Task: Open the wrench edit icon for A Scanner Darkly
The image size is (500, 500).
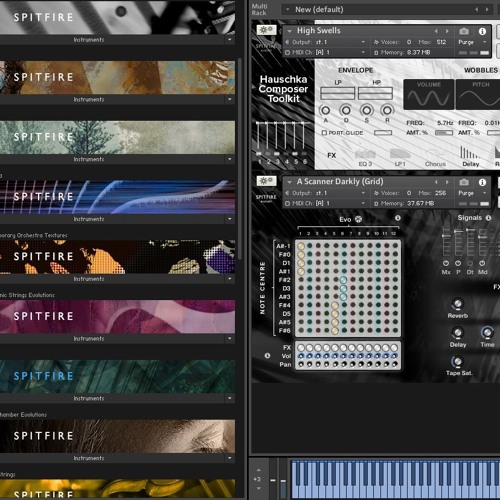Action: coord(266,181)
